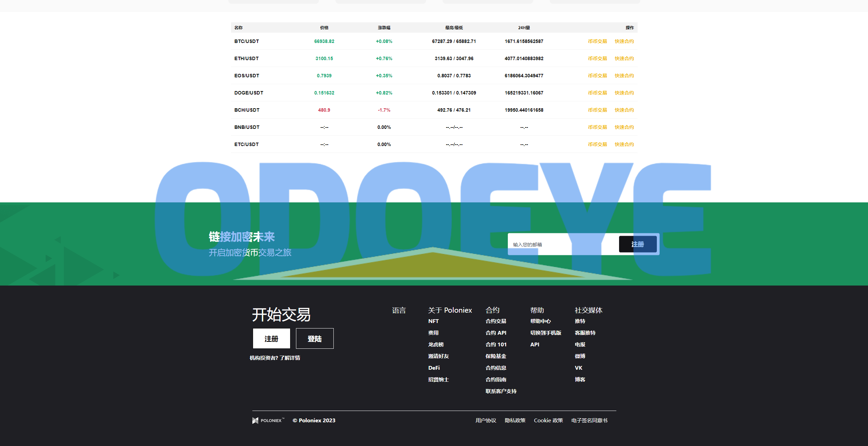The height and width of the screenshot is (446, 868).
Task: Open the VK social media link
Action: point(579,368)
